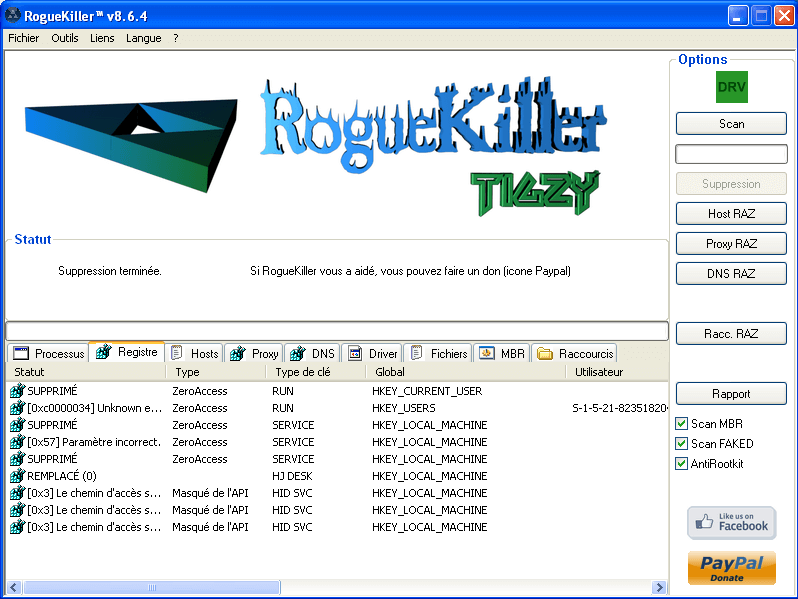Open the Outils menu
This screenshot has height=599, width=798.
pos(65,38)
